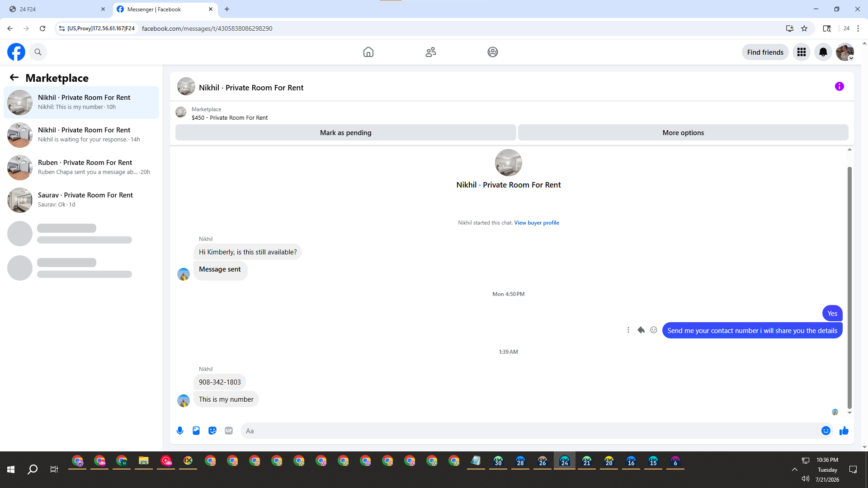
Task: Click the install app icon in address bar
Action: 790,28
